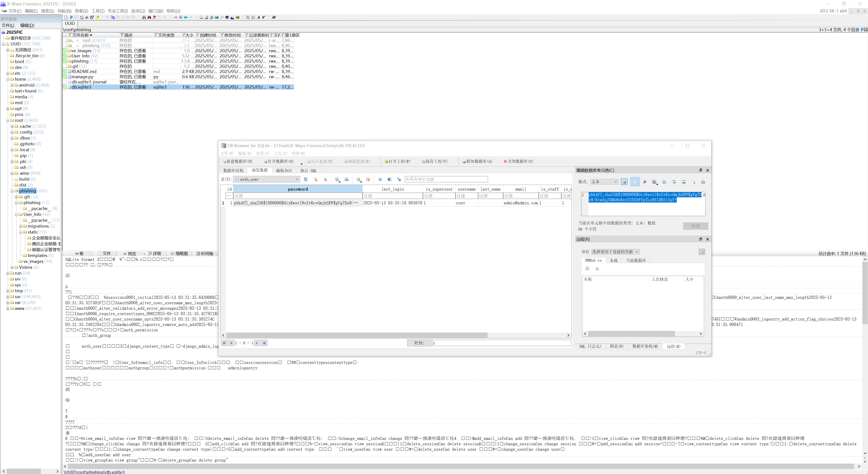Print the browsed table data
This screenshot has height=474, width=868.
[346, 179]
